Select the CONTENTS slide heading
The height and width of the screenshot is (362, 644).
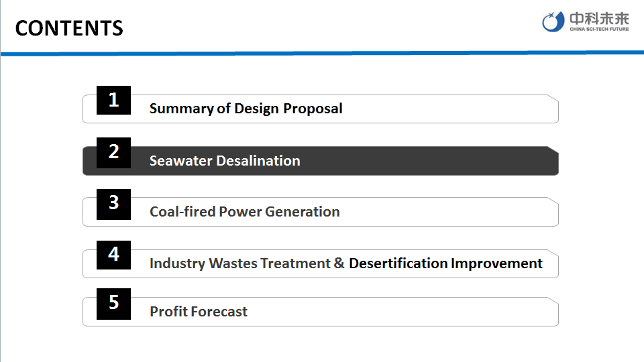[x=69, y=28]
